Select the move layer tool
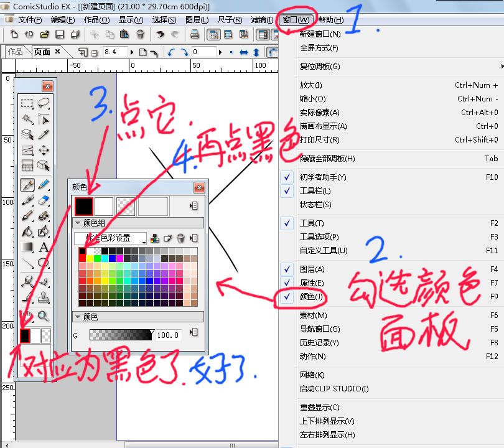504x448 pixels. coord(44,150)
